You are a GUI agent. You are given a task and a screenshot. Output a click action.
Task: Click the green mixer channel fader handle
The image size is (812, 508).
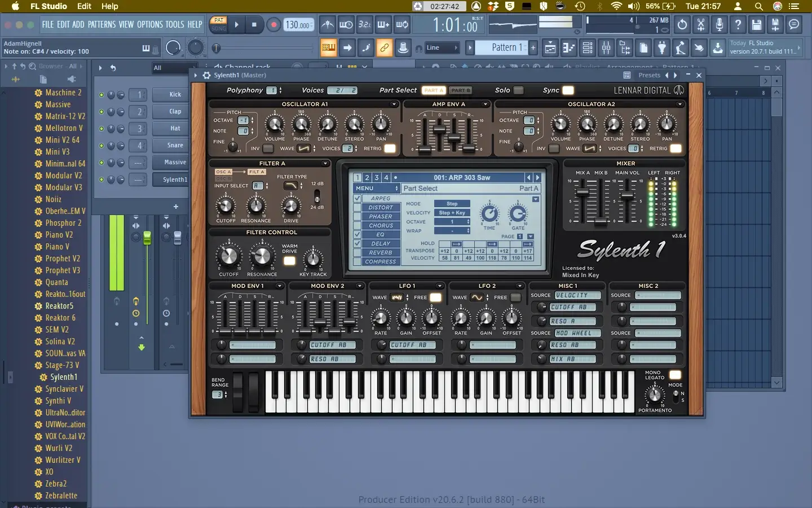(x=147, y=238)
